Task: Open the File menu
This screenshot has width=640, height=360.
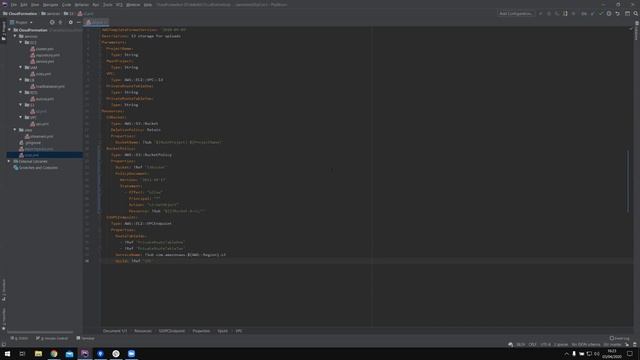Action: point(14,5)
